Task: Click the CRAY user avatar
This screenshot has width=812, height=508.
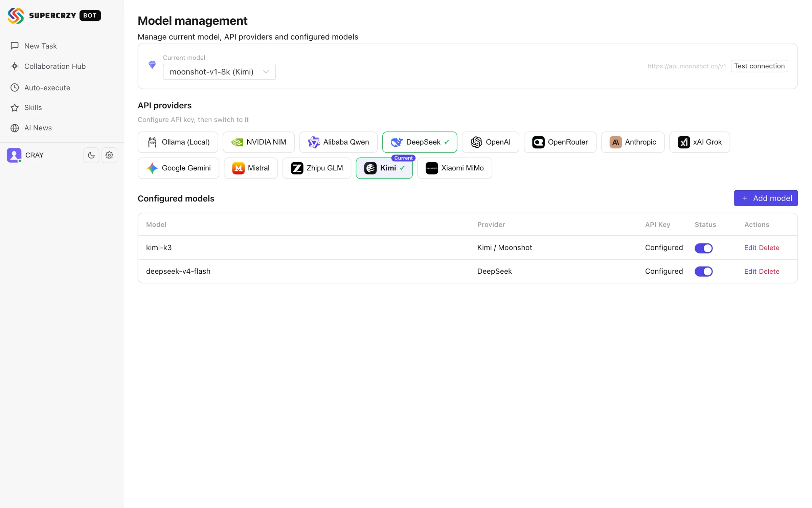Action: 14,155
